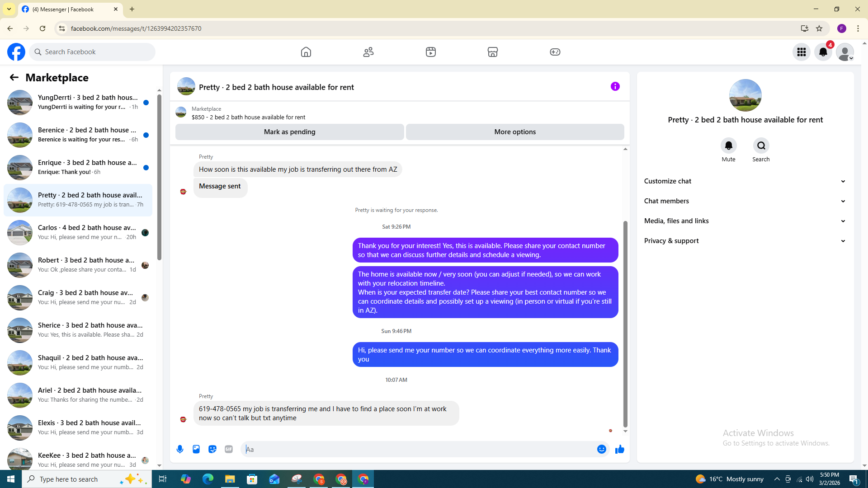Viewport: 868px width, 488px height.
Task: Go back using Marketplace back arrow
Action: click(14, 77)
